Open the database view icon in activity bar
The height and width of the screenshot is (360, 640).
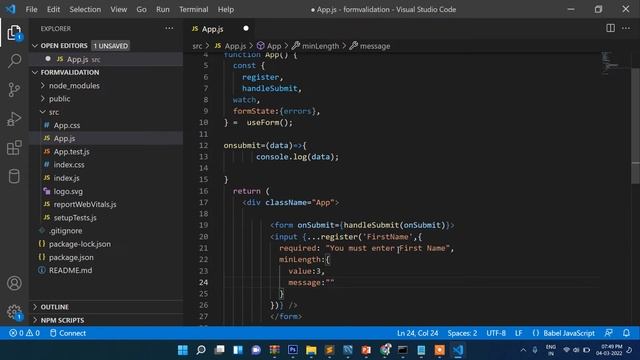[x=14, y=176]
